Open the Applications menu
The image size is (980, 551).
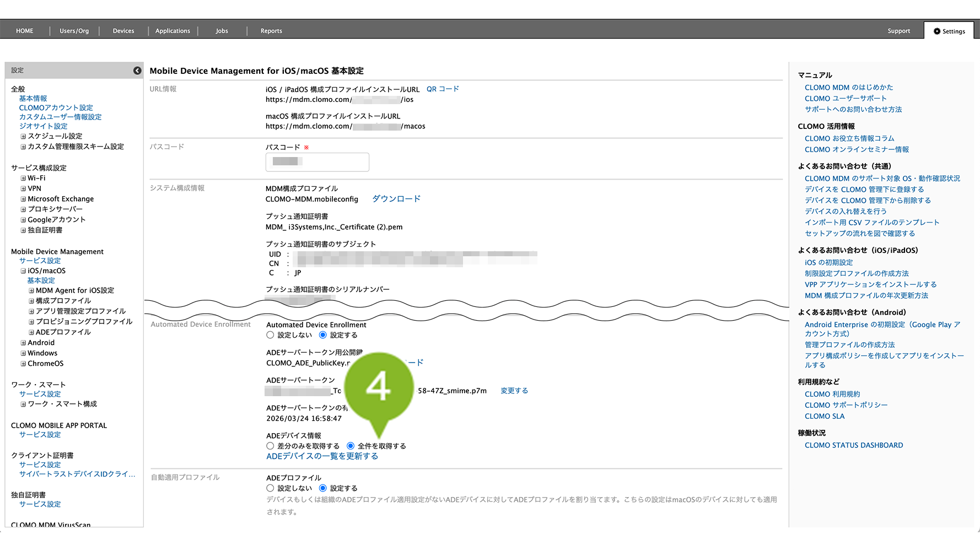173,31
